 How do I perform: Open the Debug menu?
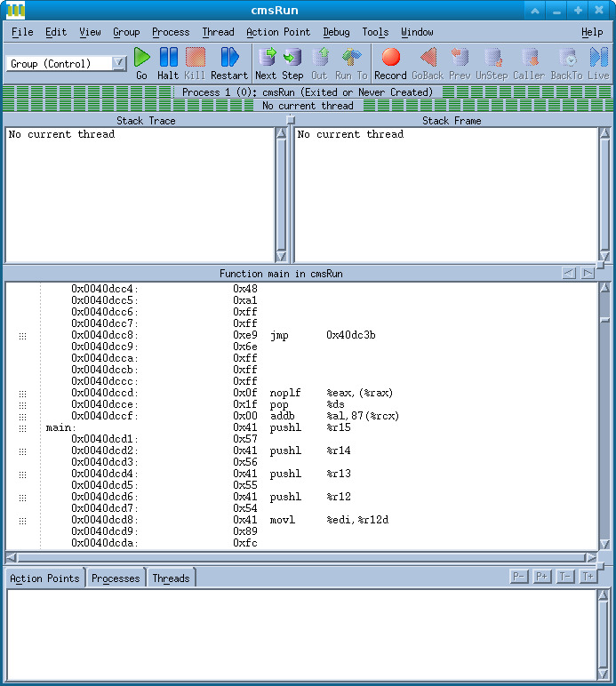point(336,32)
